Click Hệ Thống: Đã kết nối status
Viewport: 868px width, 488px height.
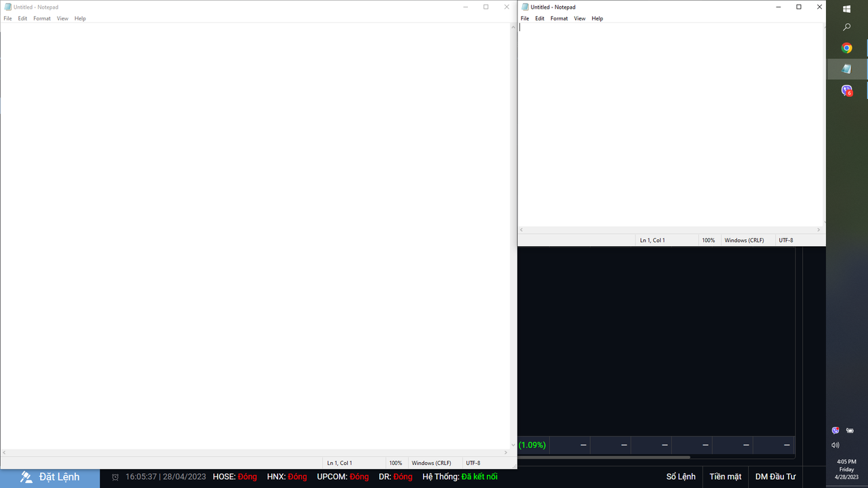[x=460, y=477]
